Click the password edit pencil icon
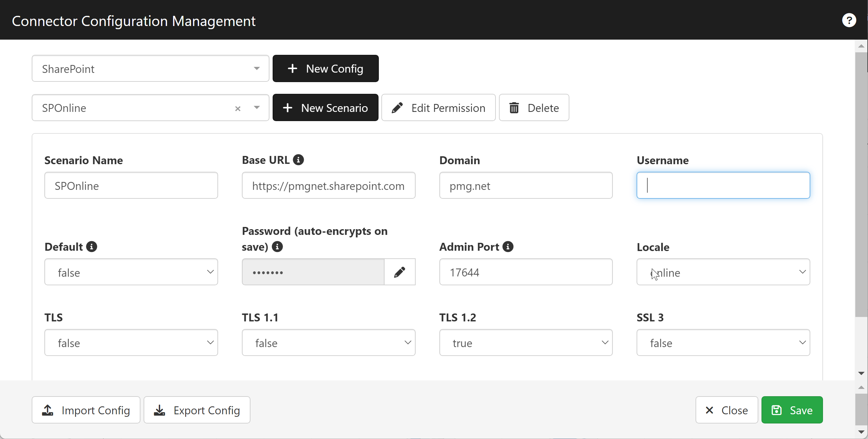The height and width of the screenshot is (439, 868). [400, 272]
